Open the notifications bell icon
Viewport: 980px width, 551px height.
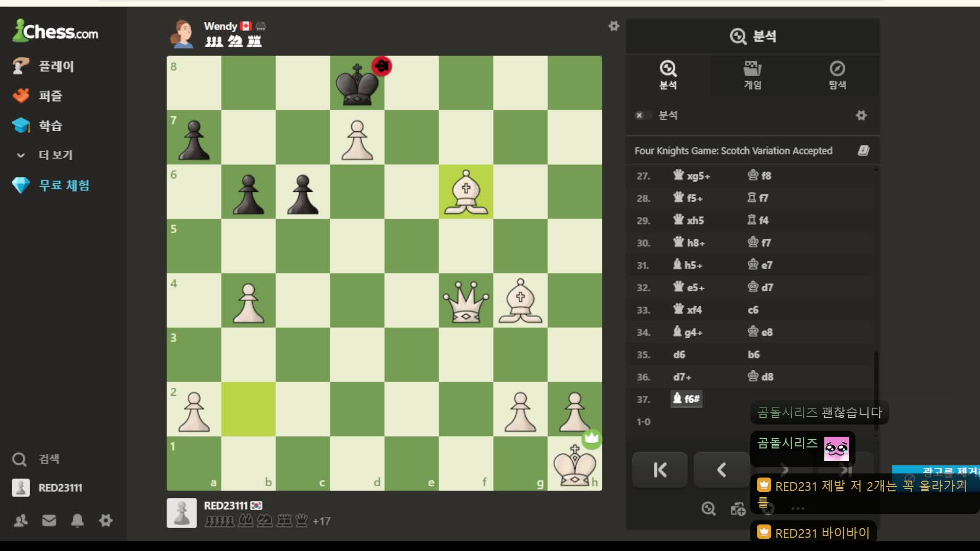tap(77, 520)
